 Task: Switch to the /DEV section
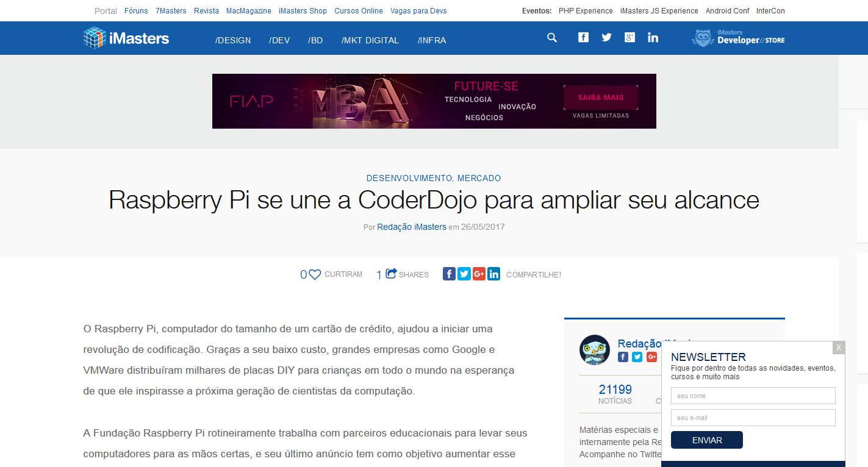(279, 40)
